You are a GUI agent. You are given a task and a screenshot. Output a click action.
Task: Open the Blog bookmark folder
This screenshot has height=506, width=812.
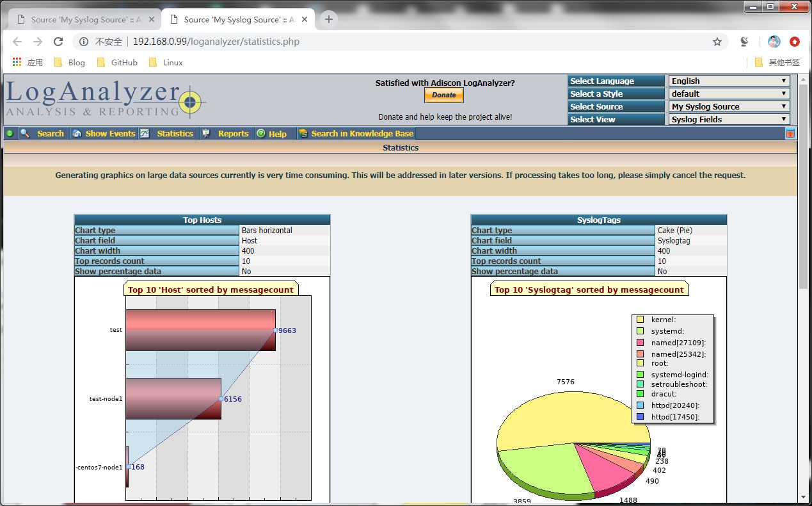tap(70, 62)
